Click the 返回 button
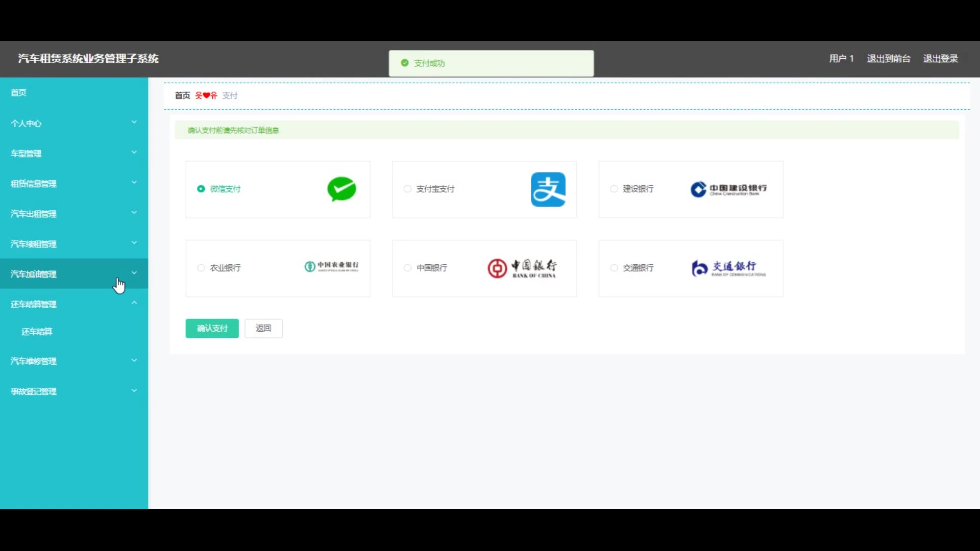This screenshot has height=551, width=980. [263, 328]
